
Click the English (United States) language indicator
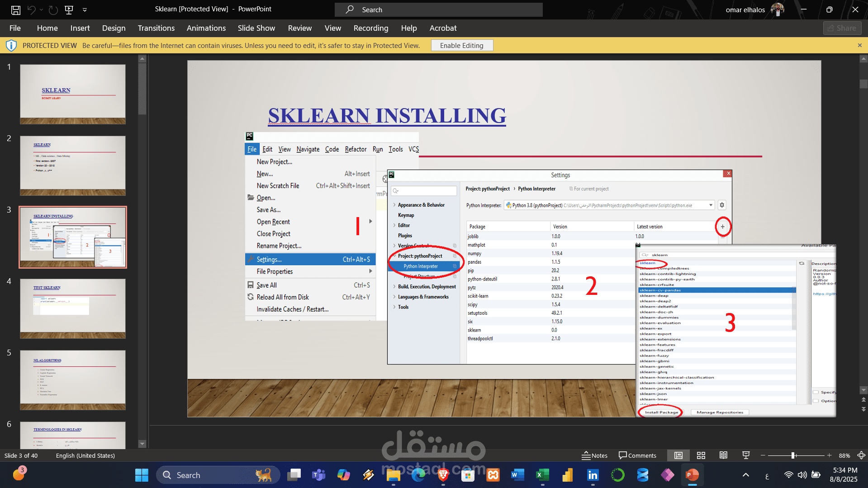click(85, 455)
